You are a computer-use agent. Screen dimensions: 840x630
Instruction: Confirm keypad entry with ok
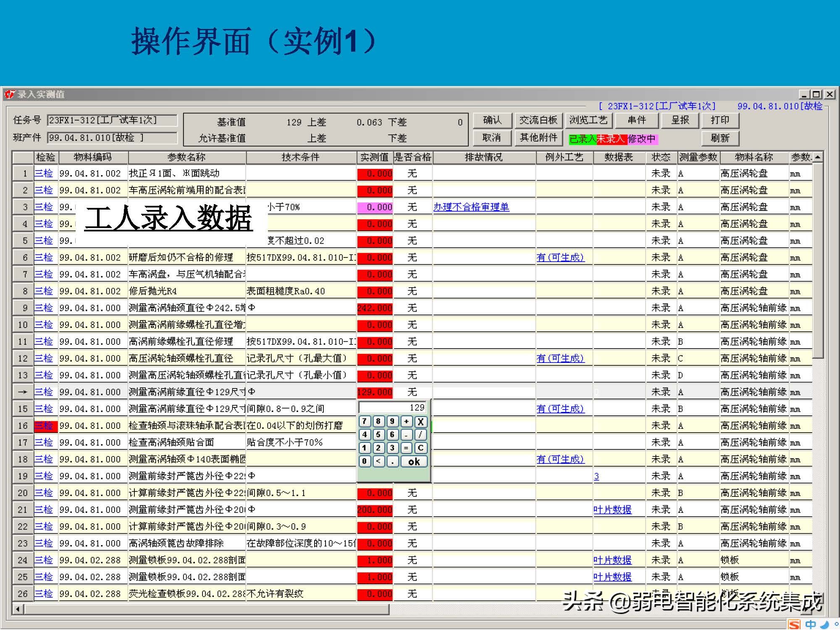414,462
